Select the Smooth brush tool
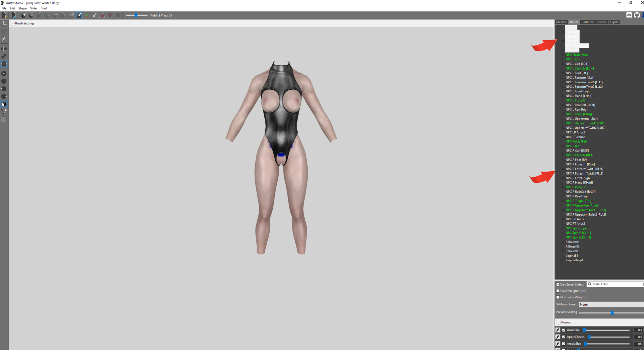Image resolution: width=644 pixels, height=350 pixels. (x=63, y=15)
